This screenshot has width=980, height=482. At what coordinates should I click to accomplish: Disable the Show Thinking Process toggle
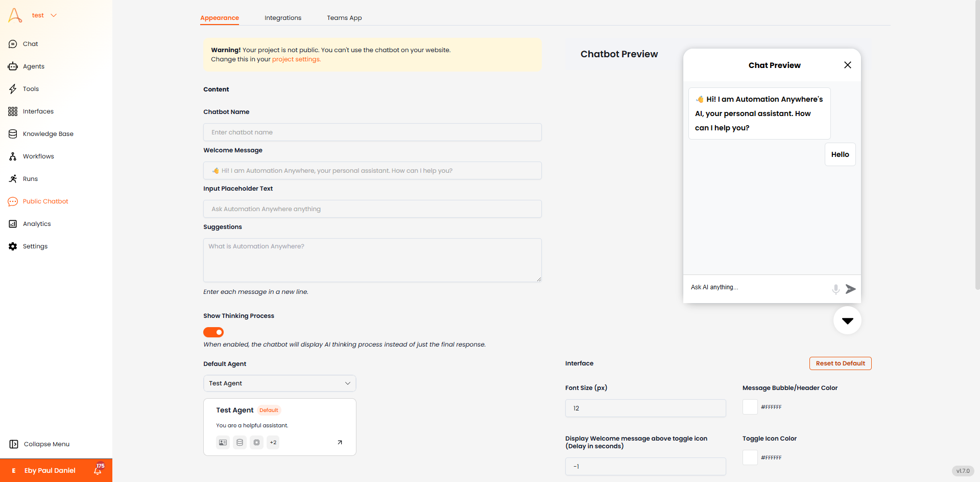click(213, 332)
